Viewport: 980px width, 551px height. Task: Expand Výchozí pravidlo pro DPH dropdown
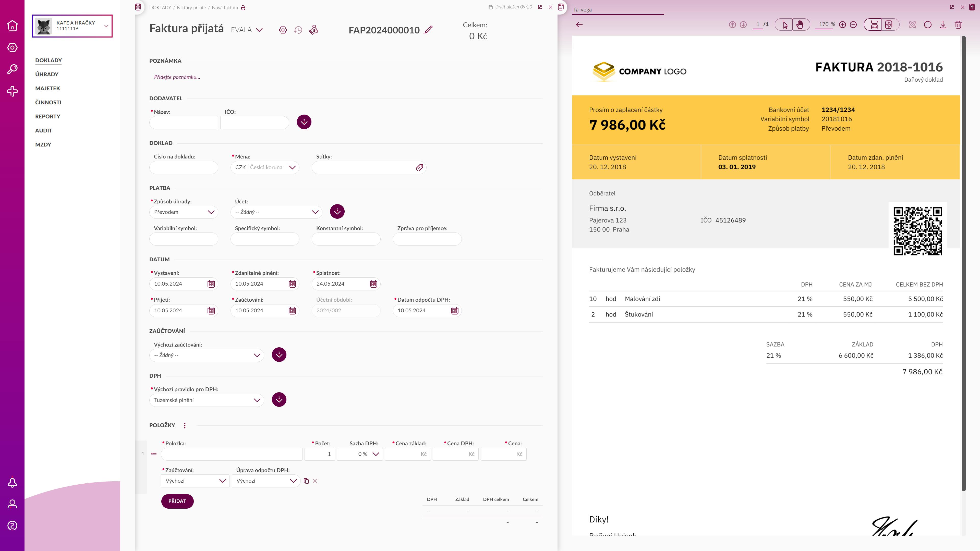257,400
